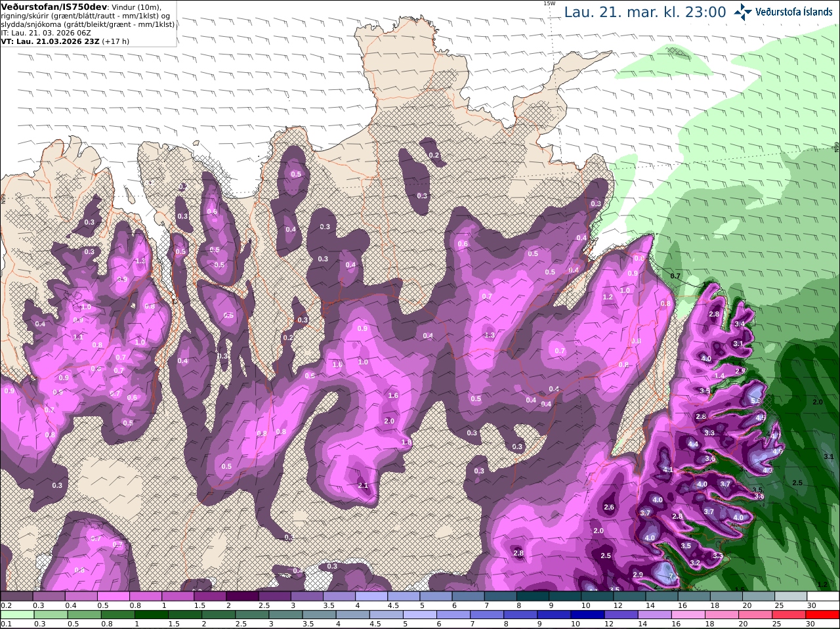Click the Veðurstofa Íslands logo icon
The height and width of the screenshot is (629, 840).
(743, 11)
